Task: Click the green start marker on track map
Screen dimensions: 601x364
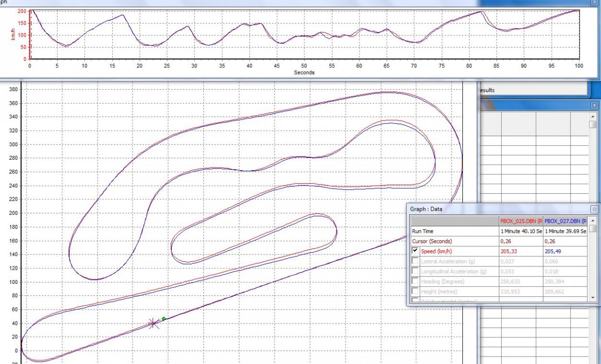Action: point(164,318)
